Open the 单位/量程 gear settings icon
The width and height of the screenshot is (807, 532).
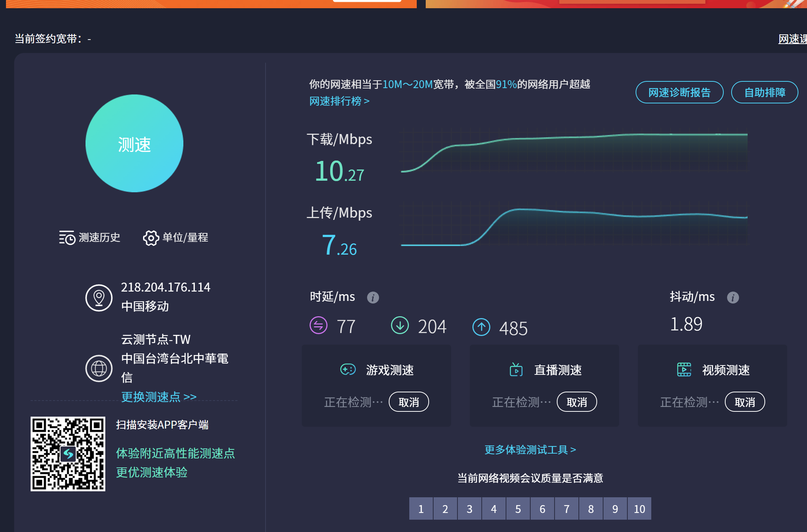click(x=151, y=238)
